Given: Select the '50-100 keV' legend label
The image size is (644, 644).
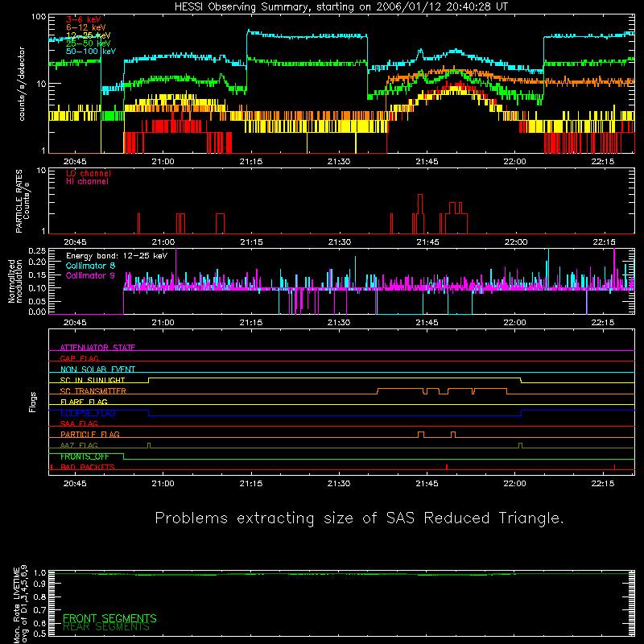Looking at the screenshot, I should tap(91, 52).
